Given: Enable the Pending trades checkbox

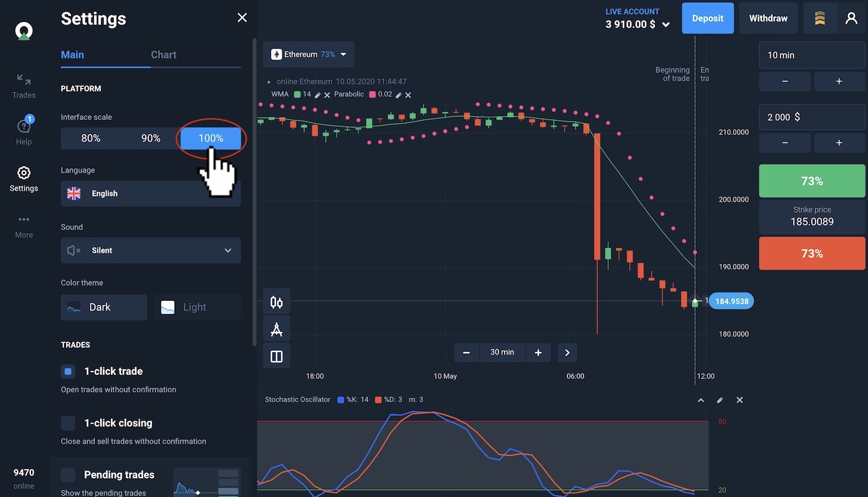Looking at the screenshot, I should click(68, 475).
